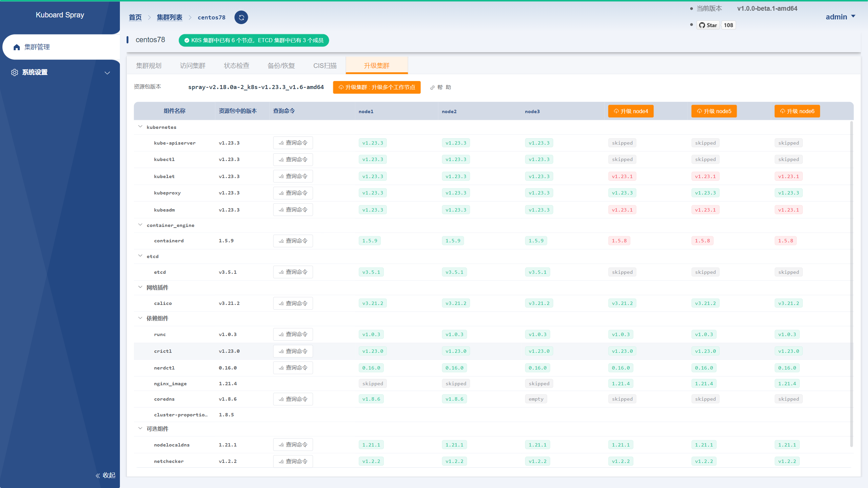Click the home icon for 集群管理
The width and height of the screenshot is (868, 488).
click(16, 47)
